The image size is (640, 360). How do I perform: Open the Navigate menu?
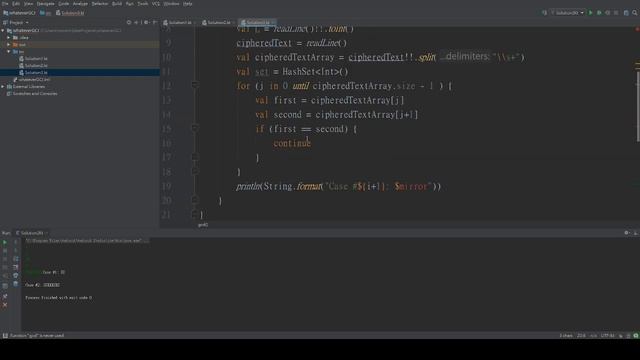click(x=45, y=4)
